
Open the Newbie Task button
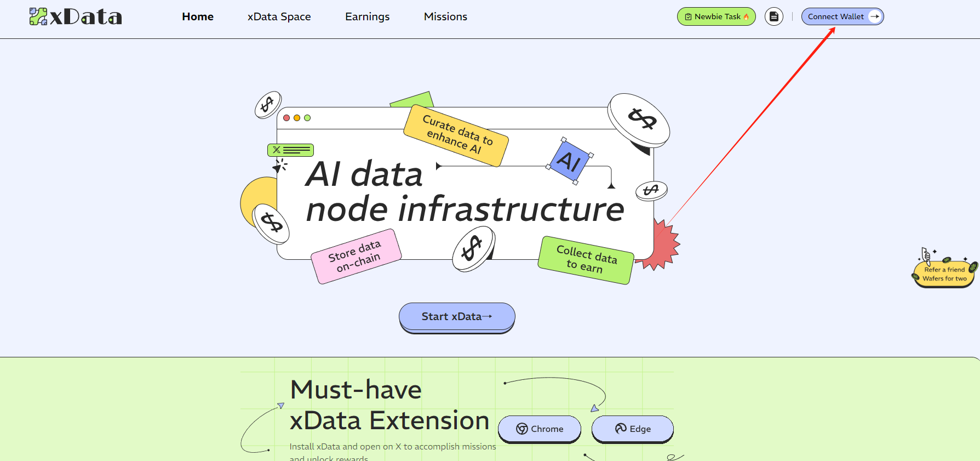(716, 16)
